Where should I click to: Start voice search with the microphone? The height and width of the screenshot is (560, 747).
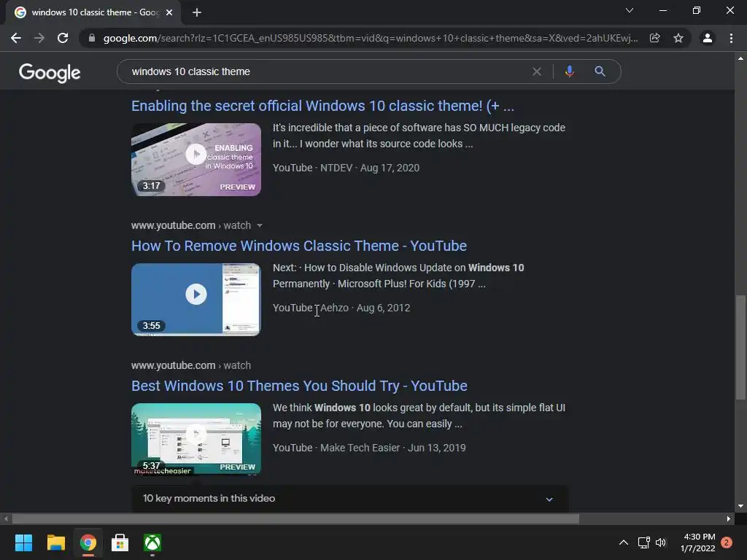tap(569, 71)
